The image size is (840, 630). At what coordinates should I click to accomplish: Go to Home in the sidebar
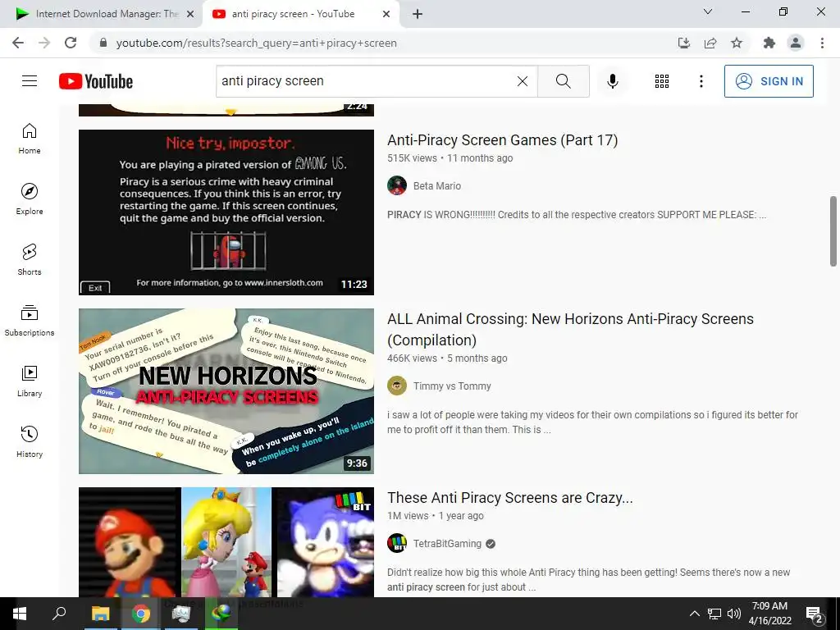click(x=30, y=139)
